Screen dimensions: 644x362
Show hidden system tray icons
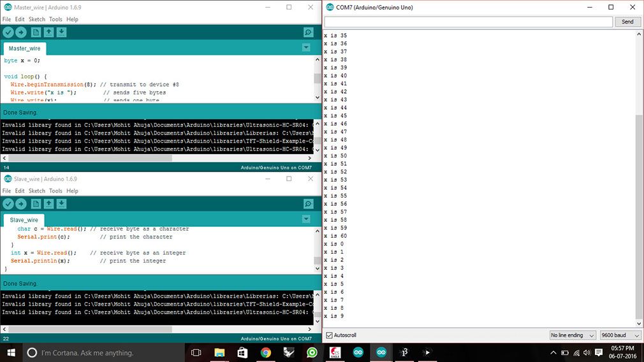(553, 352)
